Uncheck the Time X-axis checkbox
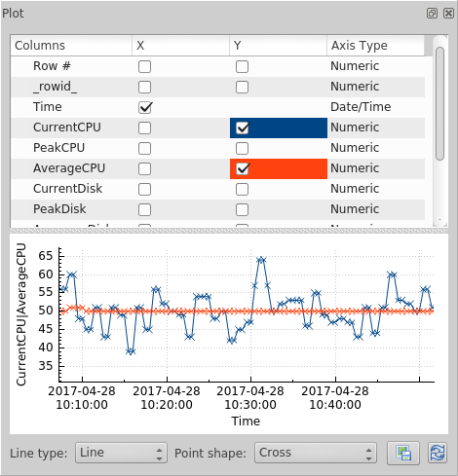Image resolution: width=458 pixels, height=476 pixels. tap(145, 107)
